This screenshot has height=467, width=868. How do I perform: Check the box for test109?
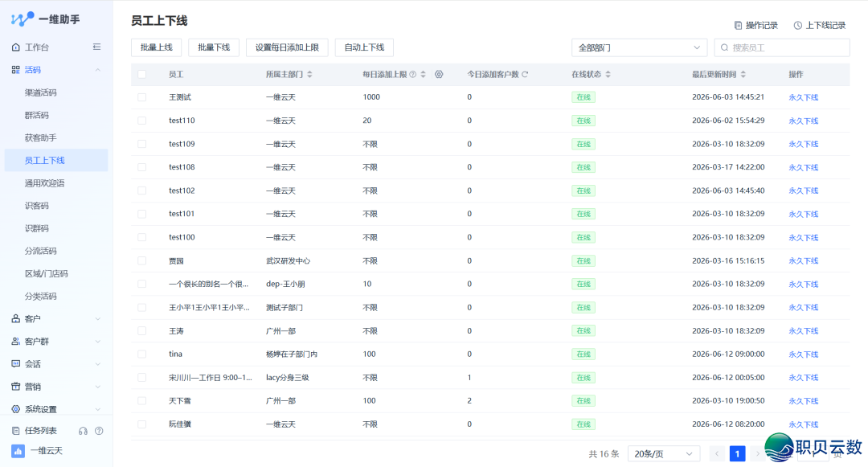click(x=142, y=144)
